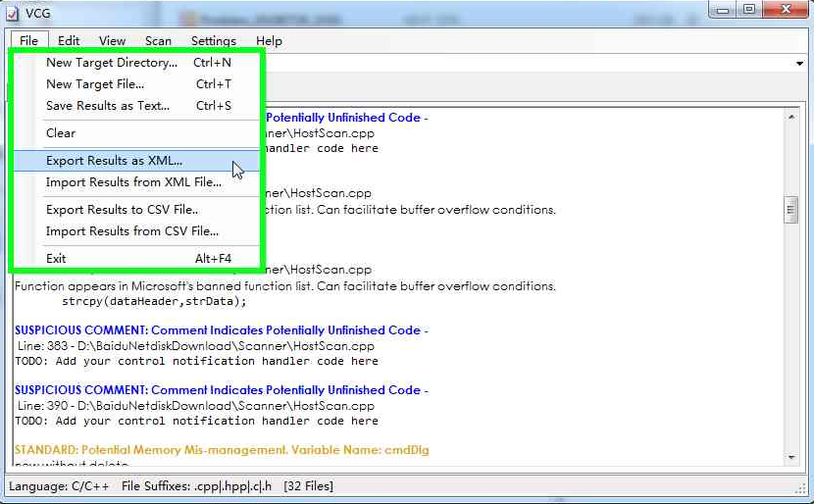Open the Scan menu
Viewport: 814px width, 504px height.
pos(158,41)
